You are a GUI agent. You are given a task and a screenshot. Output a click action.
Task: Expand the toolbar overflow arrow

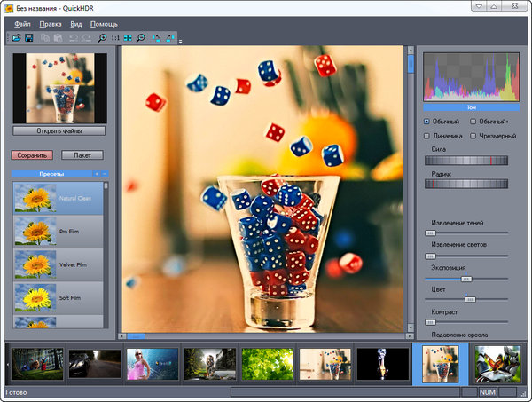pos(180,41)
